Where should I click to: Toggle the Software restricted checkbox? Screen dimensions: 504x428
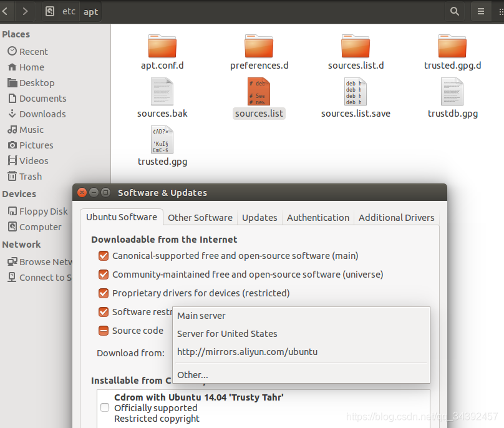pos(104,312)
